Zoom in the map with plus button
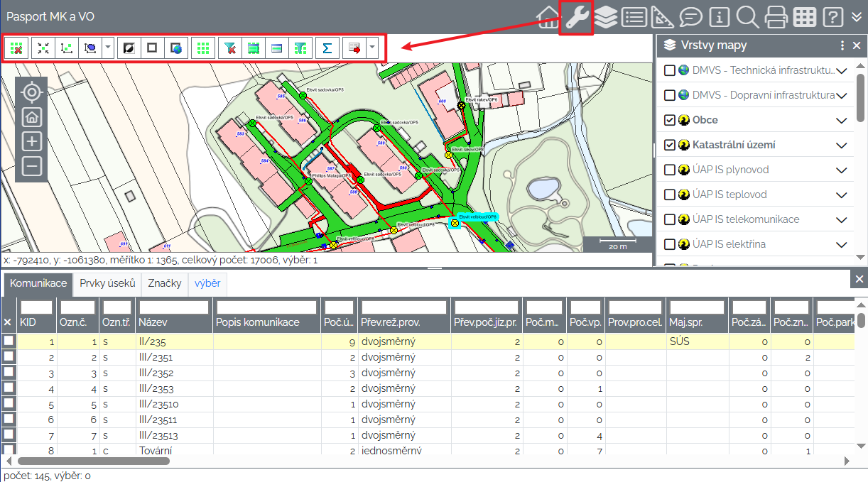This screenshot has width=868, height=482. tap(31, 141)
